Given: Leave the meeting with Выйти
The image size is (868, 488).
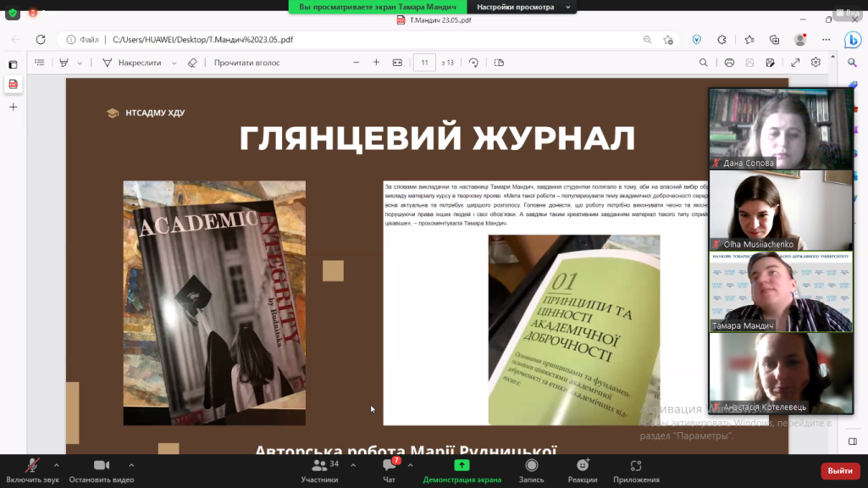Looking at the screenshot, I should click(x=839, y=470).
